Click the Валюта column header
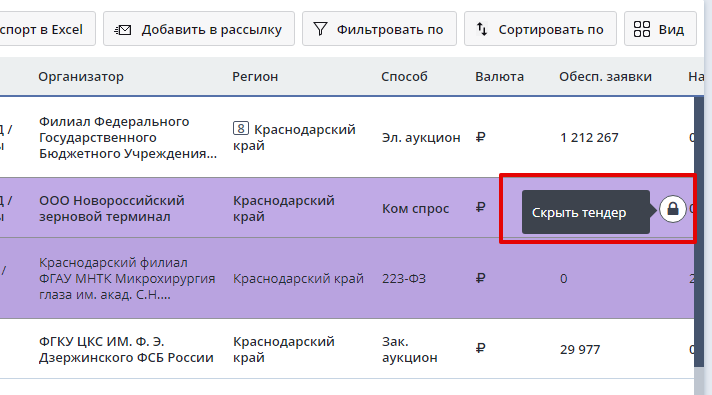This screenshot has width=712, height=395. [x=499, y=77]
